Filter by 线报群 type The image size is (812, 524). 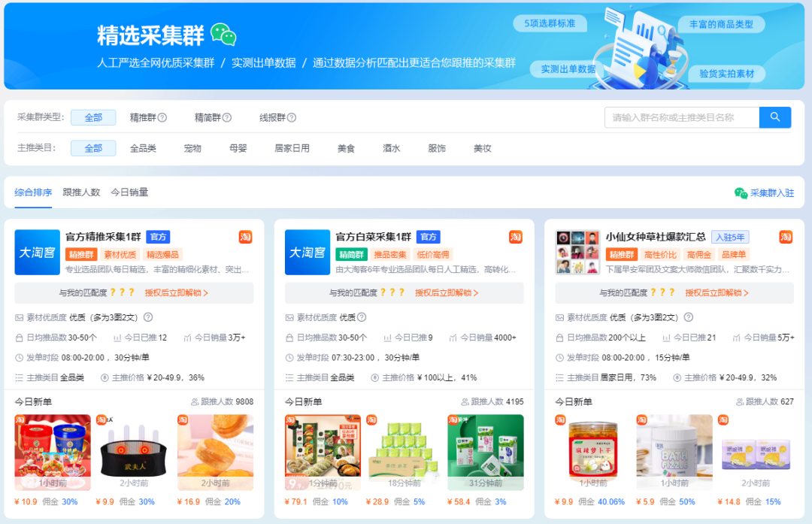coord(272,117)
